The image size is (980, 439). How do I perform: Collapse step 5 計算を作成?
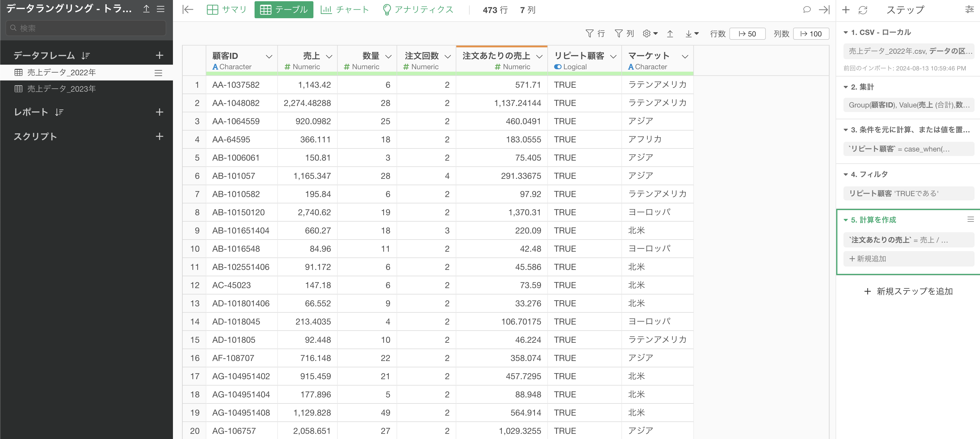[x=846, y=220]
